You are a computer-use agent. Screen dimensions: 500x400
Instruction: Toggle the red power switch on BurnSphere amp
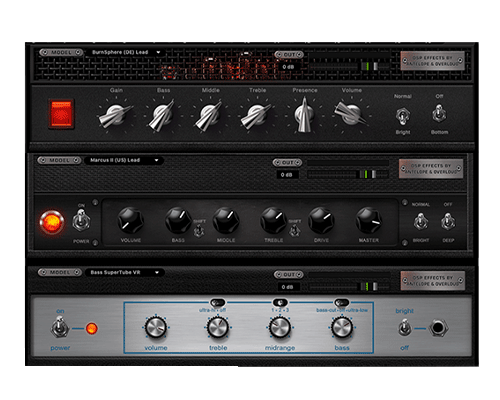coord(61,114)
